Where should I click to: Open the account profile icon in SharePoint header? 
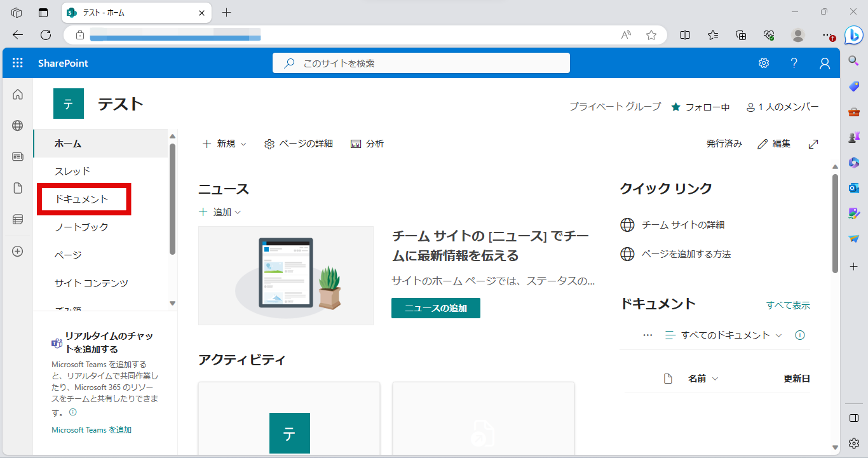click(825, 63)
